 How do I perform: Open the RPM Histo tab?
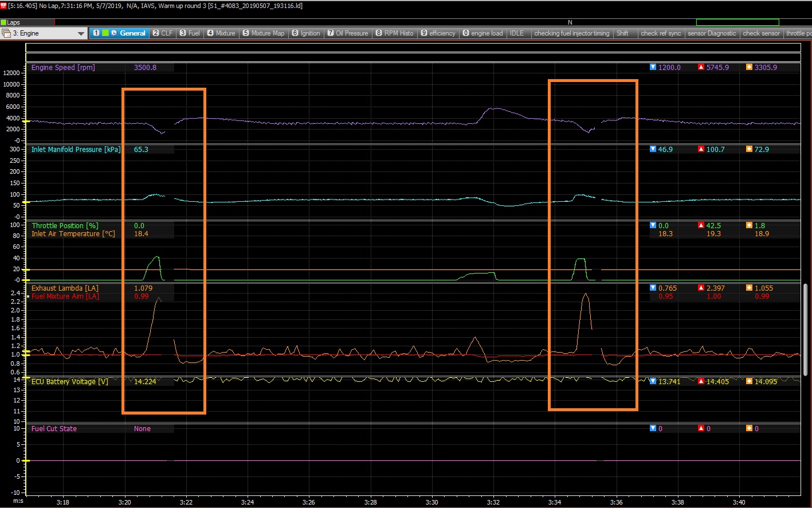coord(395,33)
